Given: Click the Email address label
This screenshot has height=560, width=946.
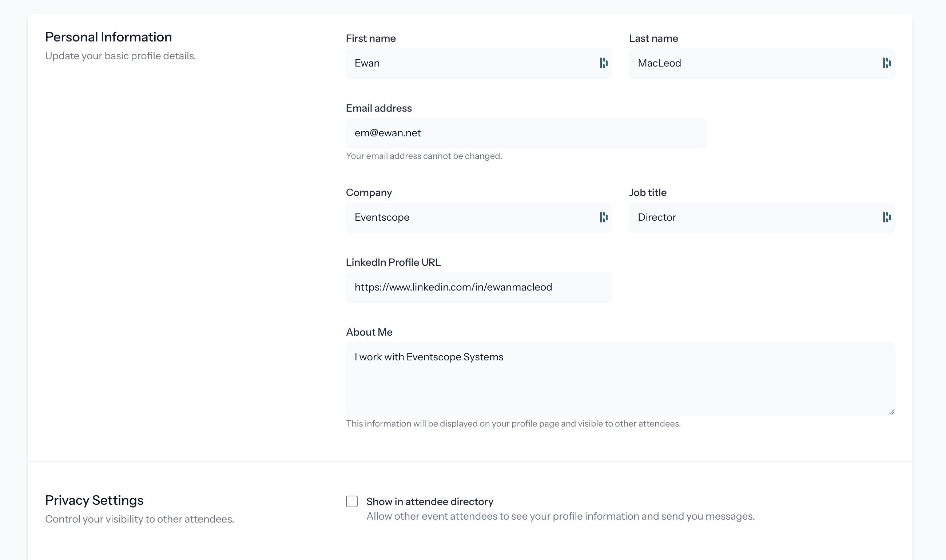Looking at the screenshot, I should pyautogui.click(x=379, y=108).
